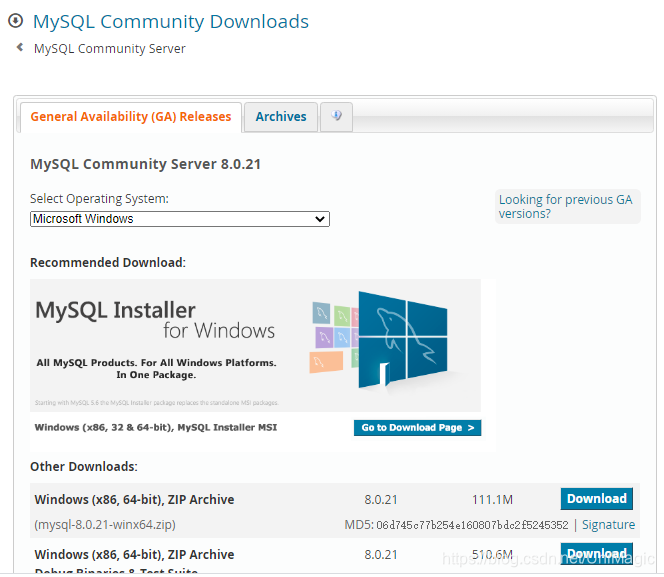The height and width of the screenshot is (577, 664).
Task: Click filename (mysql-8.0.21-winx64.zip)
Action: 105,525
